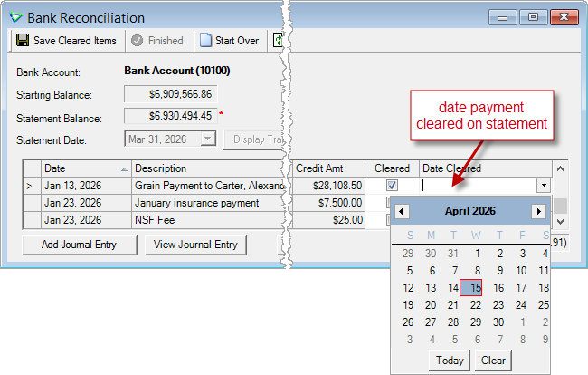This screenshot has height=375, width=588.
Task: Select the NSF Fee description cell
Action: 208,220
